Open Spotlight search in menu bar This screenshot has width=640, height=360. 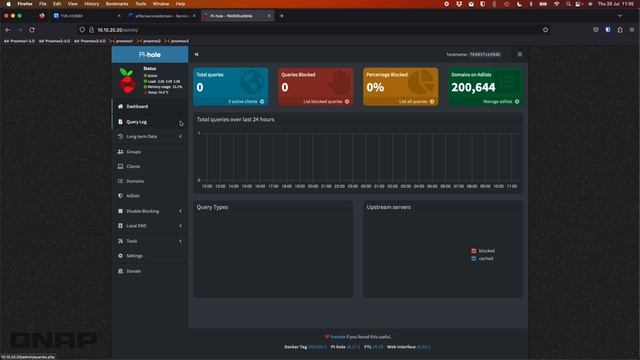coord(568,4)
